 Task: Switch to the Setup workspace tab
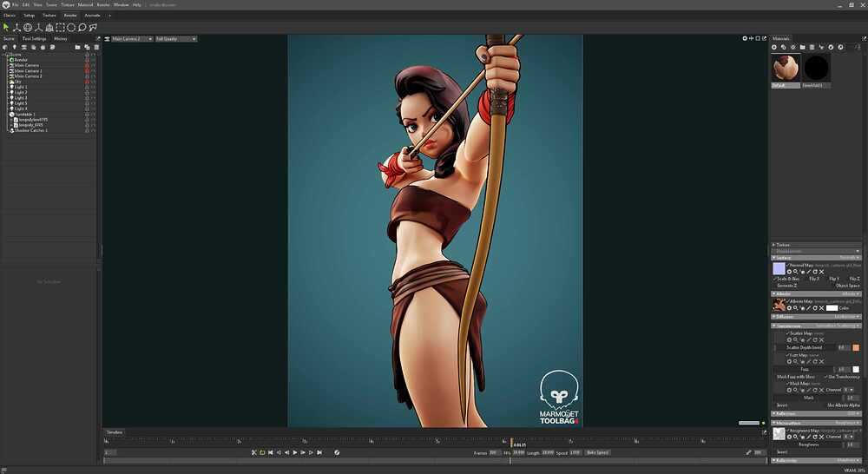click(30, 16)
